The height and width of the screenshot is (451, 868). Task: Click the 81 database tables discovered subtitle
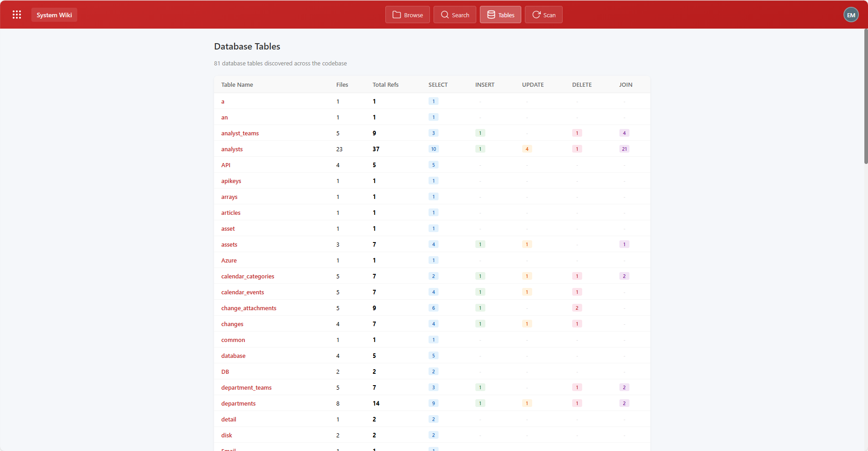coord(280,64)
